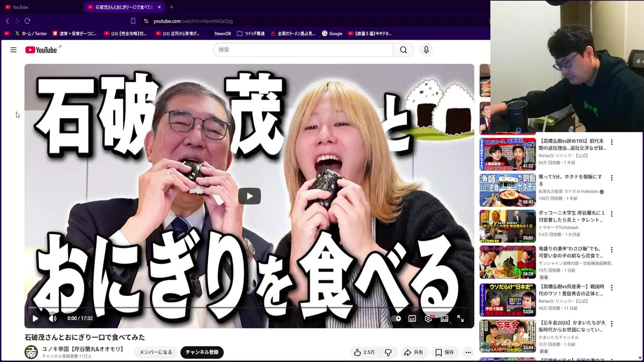Open options for ホタテを朝飯にする video
This screenshot has height=362, width=644.
coord(612,178)
